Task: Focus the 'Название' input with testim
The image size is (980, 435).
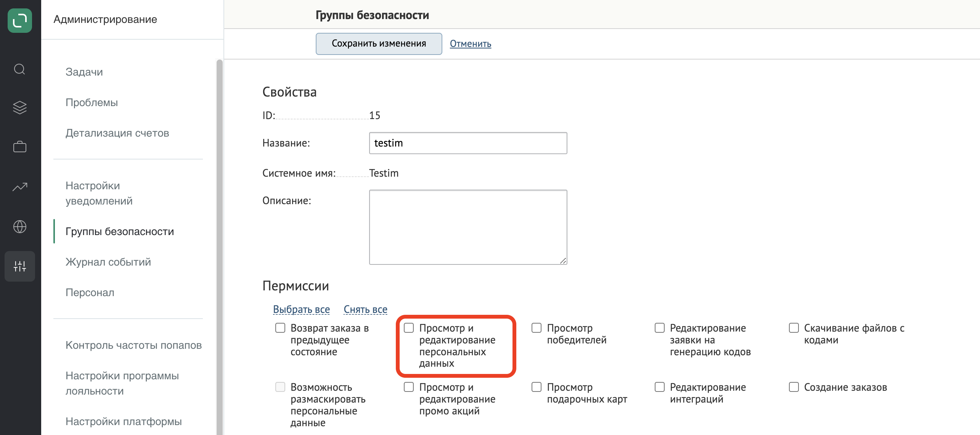Action: coord(468,143)
